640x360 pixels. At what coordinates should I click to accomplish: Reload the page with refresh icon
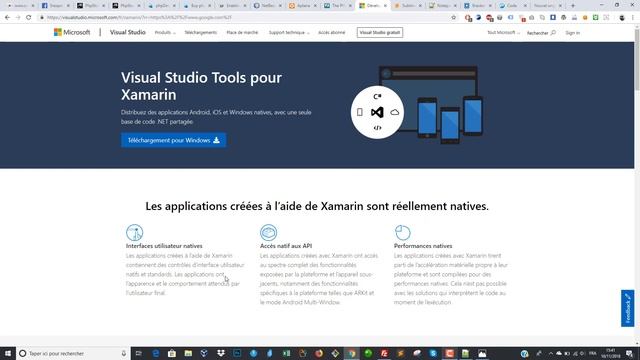click(29, 18)
